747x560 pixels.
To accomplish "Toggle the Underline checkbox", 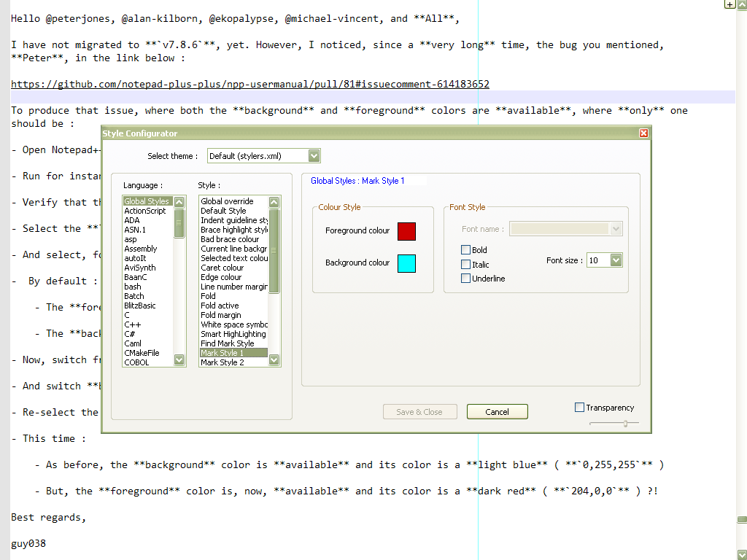I will [466, 278].
